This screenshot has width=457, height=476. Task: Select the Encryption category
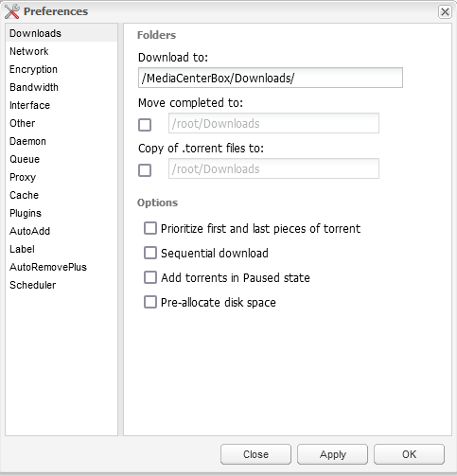(33, 69)
